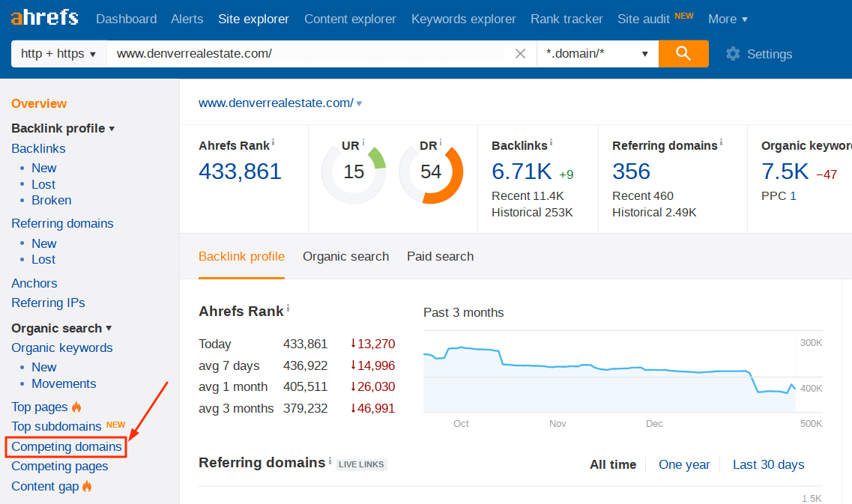Click the 356 referring domains value
The image size is (852, 504).
pos(632,171)
